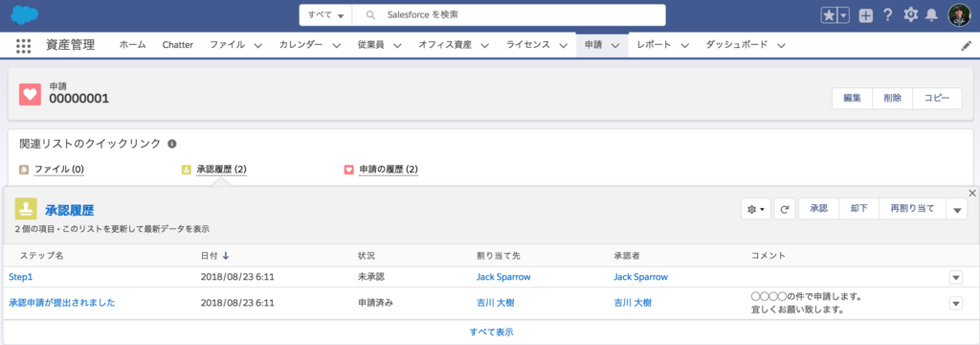This screenshot has width=980, height=345.
Task: Close the 承認履歴 popup panel
Action: coord(972,193)
